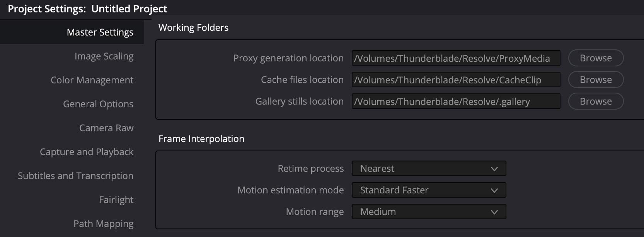Open Path Mapping settings

pos(103,224)
